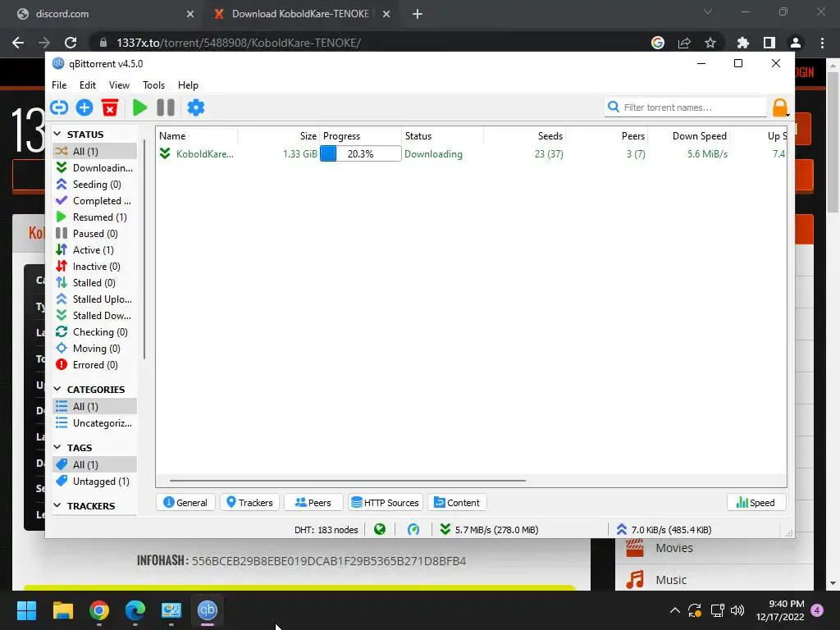
Task: Filter by Checking (0) status
Action: coord(95,332)
